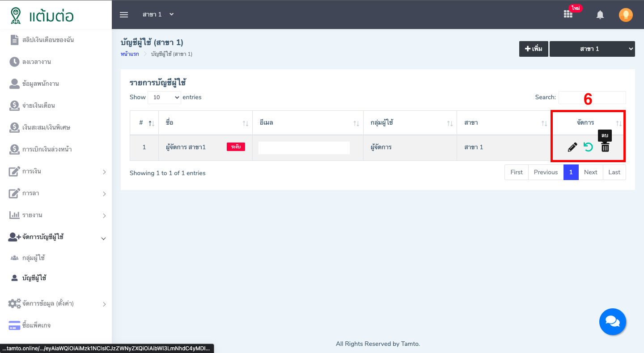Click the pencil edit icon for user row
Viewport: 644px width, 353px height.
click(572, 147)
